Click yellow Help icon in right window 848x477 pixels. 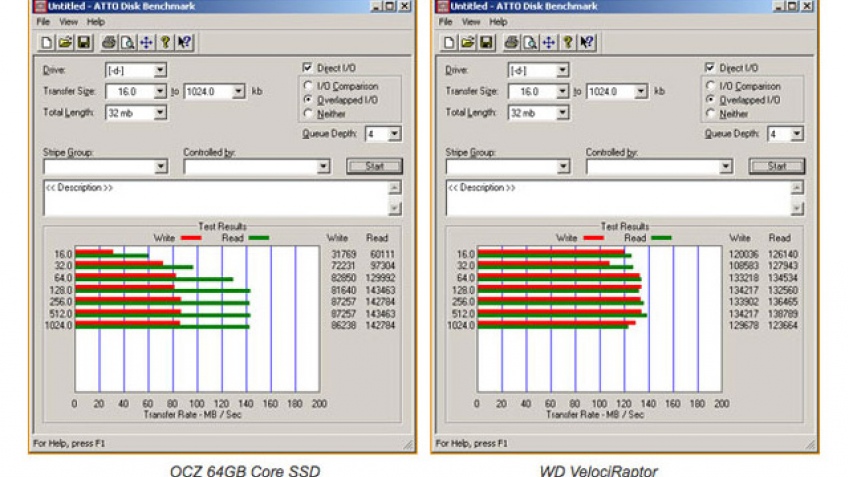pos(568,42)
